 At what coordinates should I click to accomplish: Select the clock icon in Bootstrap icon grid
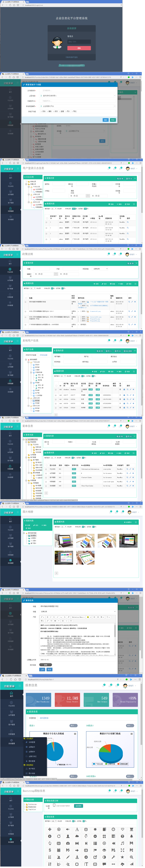coord(113,829)
